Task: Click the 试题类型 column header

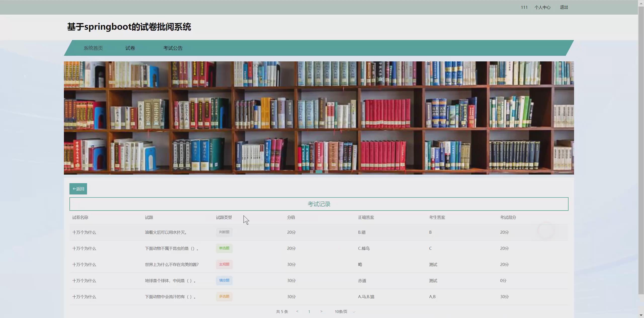Action: (x=224, y=217)
